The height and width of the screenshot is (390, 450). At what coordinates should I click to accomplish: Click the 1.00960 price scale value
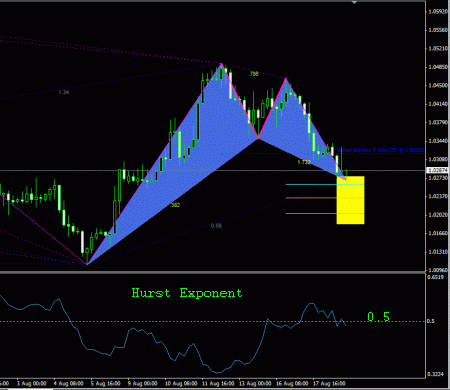click(438, 270)
